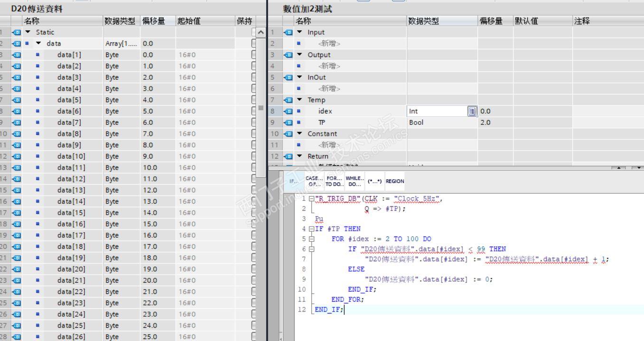Insert CASE OF statement template
Image resolution: width=644 pixels, height=341 pixels.
[315, 181]
